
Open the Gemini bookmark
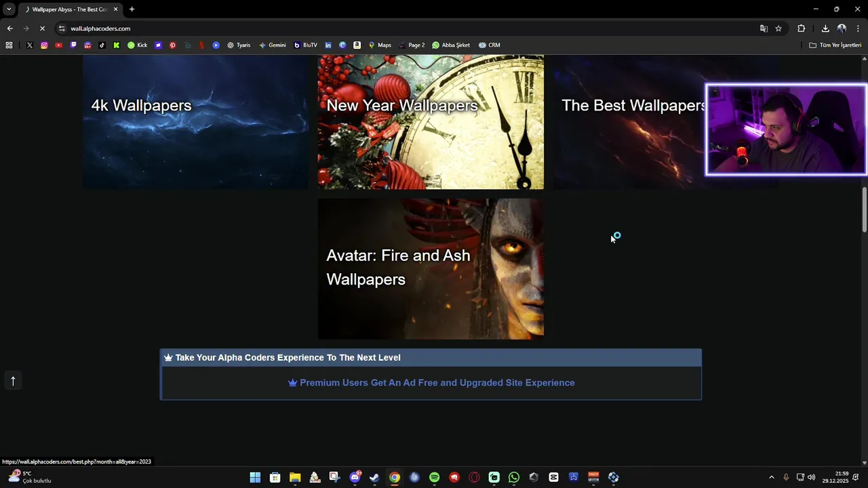click(x=273, y=45)
